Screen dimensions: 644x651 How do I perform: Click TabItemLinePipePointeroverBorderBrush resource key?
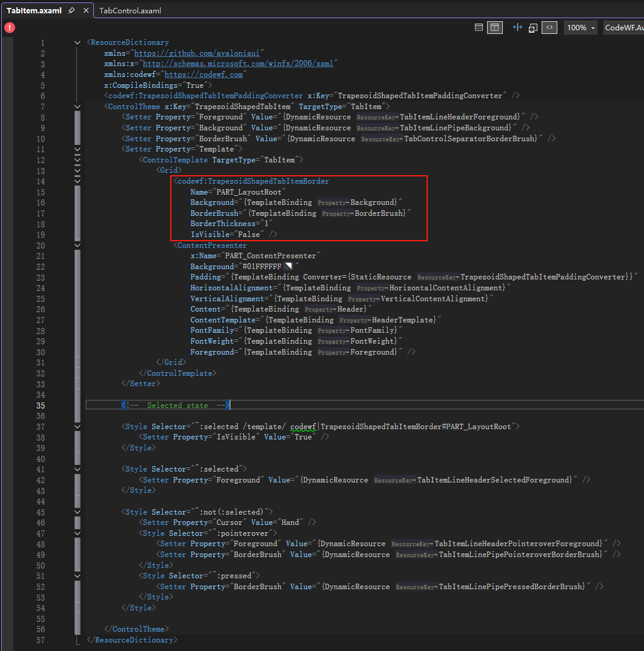click(520, 554)
